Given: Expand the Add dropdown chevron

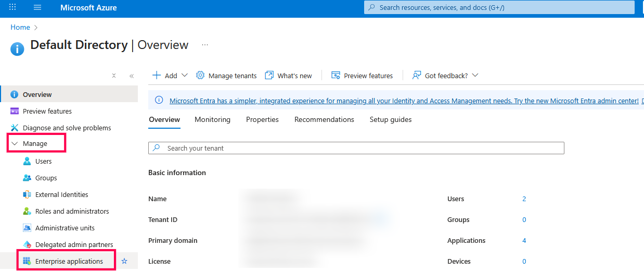Looking at the screenshot, I should 185,76.
